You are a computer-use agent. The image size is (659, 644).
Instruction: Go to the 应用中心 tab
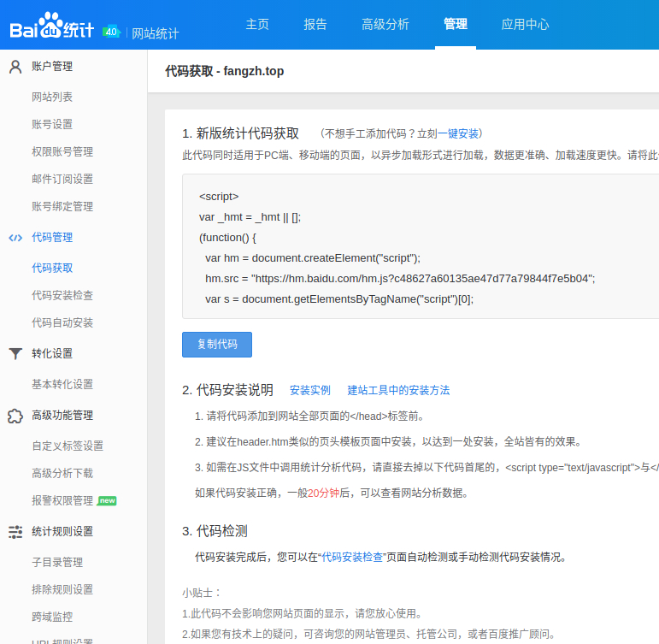tap(526, 25)
